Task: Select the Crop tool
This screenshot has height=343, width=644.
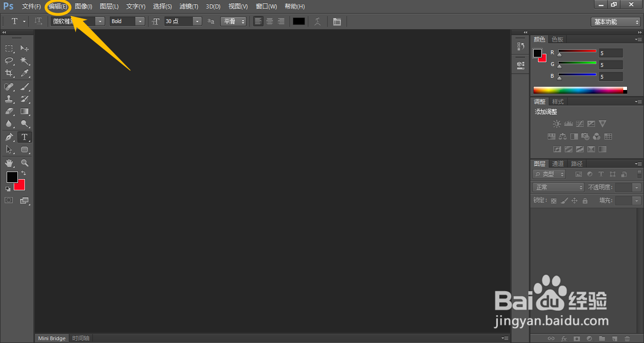Action: pos(9,73)
